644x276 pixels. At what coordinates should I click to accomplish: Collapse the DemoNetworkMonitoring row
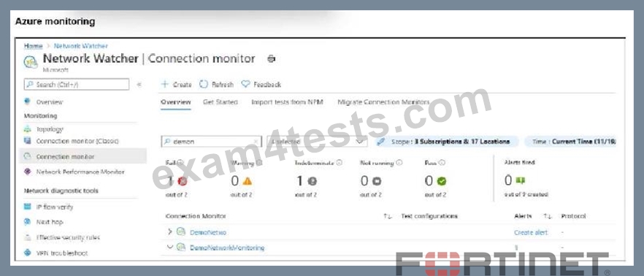point(170,248)
